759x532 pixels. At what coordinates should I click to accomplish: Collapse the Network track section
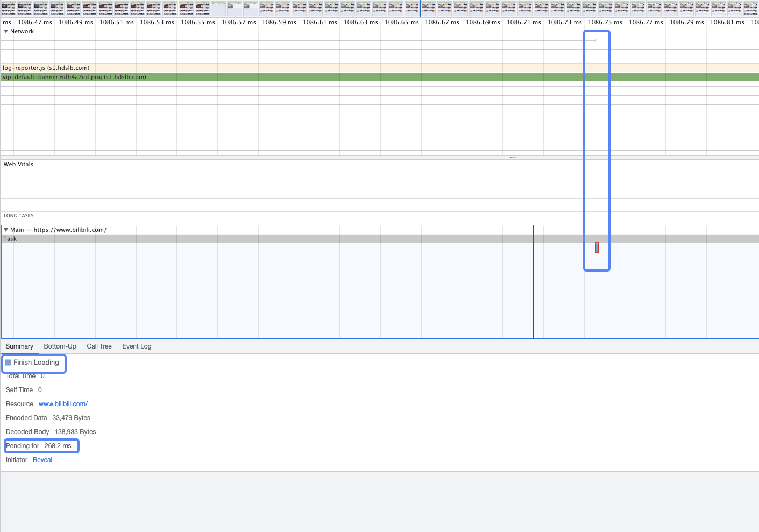pos(6,32)
